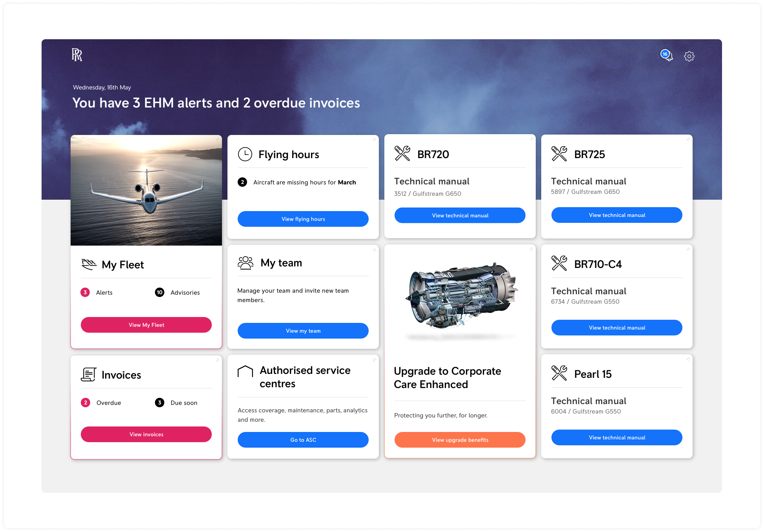Open the settings gear icon

(689, 56)
